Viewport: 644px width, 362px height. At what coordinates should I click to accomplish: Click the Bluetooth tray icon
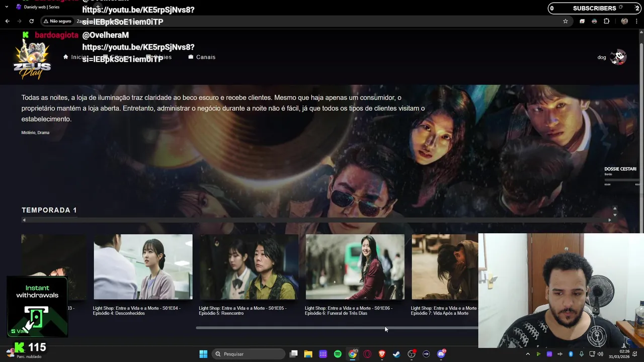tap(571, 354)
